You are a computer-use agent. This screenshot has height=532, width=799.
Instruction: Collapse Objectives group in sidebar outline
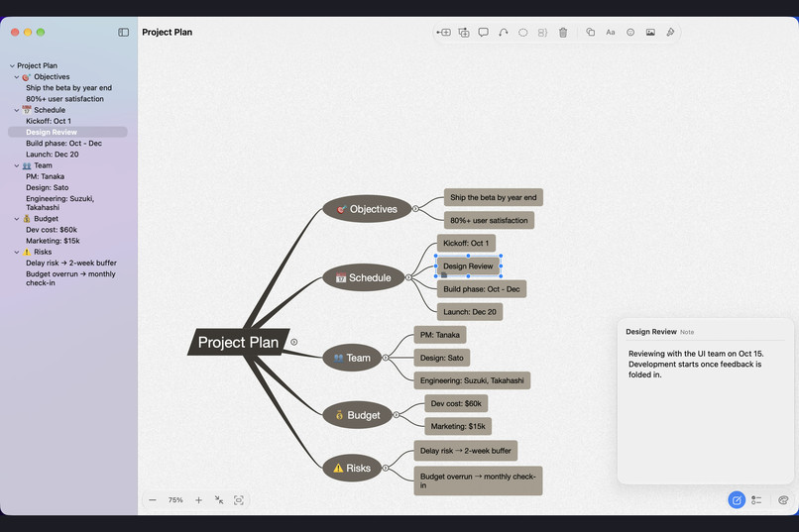pyautogui.click(x=17, y=77)
